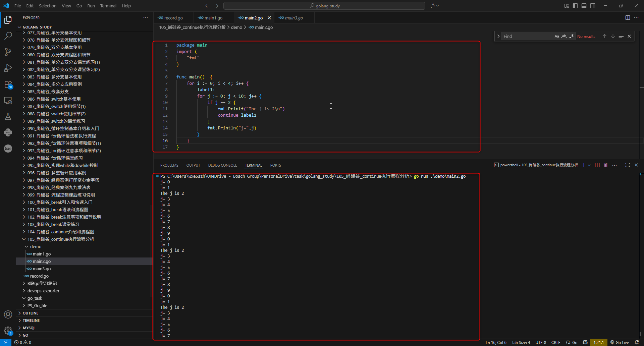Viewport: 644px width, 346px height.
Task: Open notifications bell in status bar
Action: pyautogui.click(x=637, y=342)
